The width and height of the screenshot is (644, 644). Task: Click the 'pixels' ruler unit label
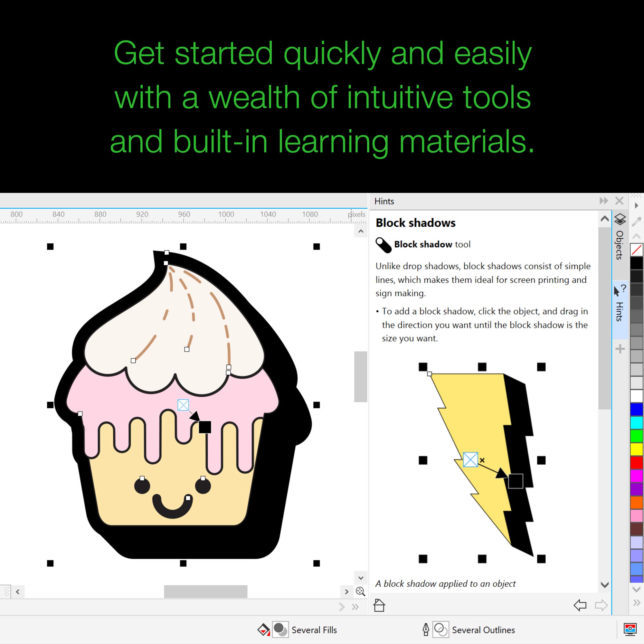pyautogui.click(x=357, y=214)
